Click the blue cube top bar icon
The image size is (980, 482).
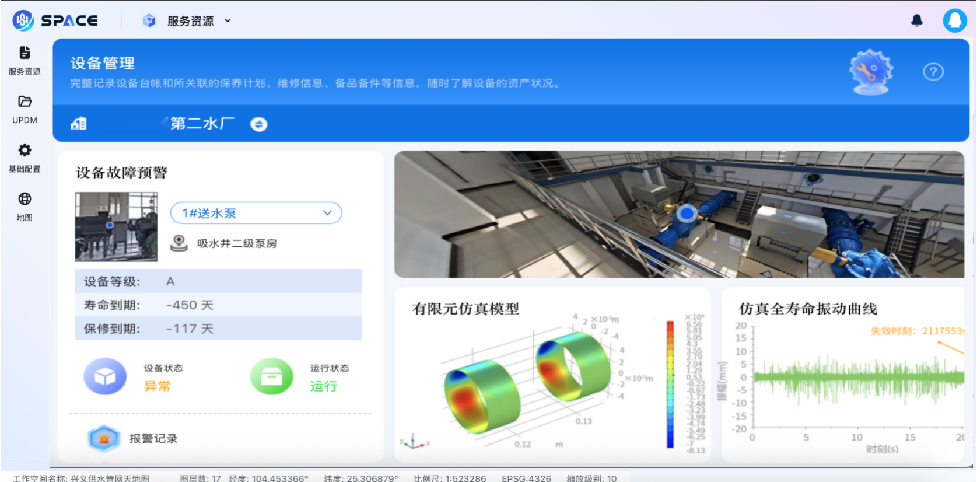(x=149, y=21)
